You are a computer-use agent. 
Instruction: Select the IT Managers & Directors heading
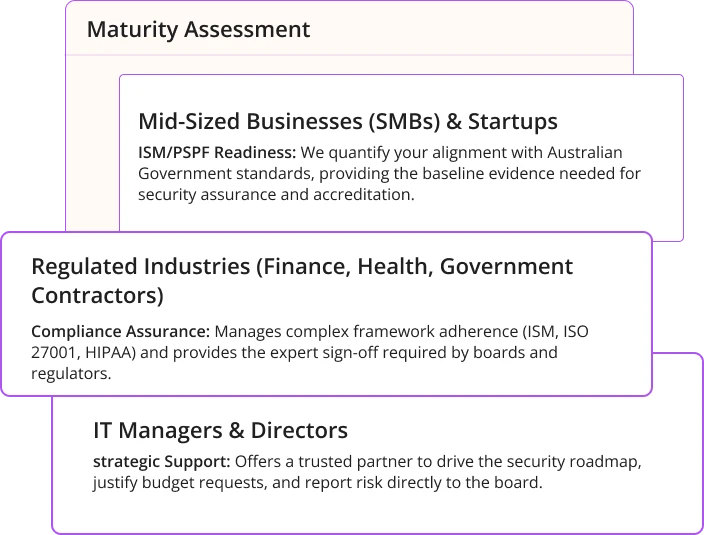(x=220, y=431)
